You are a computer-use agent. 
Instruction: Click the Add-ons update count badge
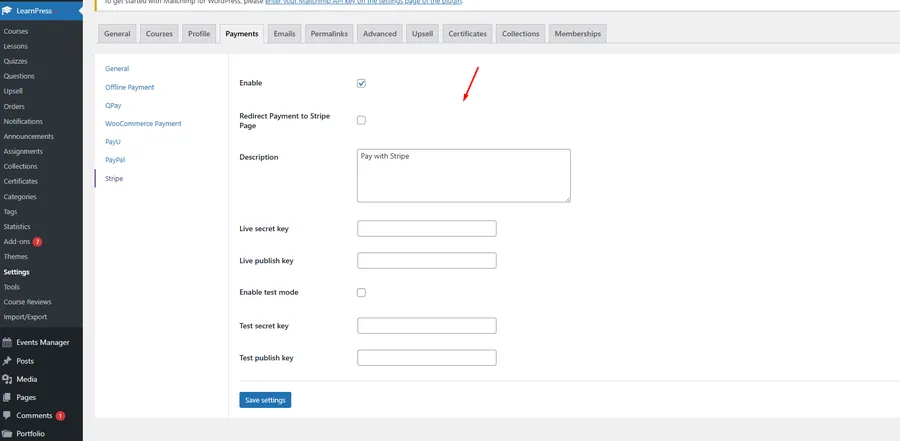[x=37, y=242]
